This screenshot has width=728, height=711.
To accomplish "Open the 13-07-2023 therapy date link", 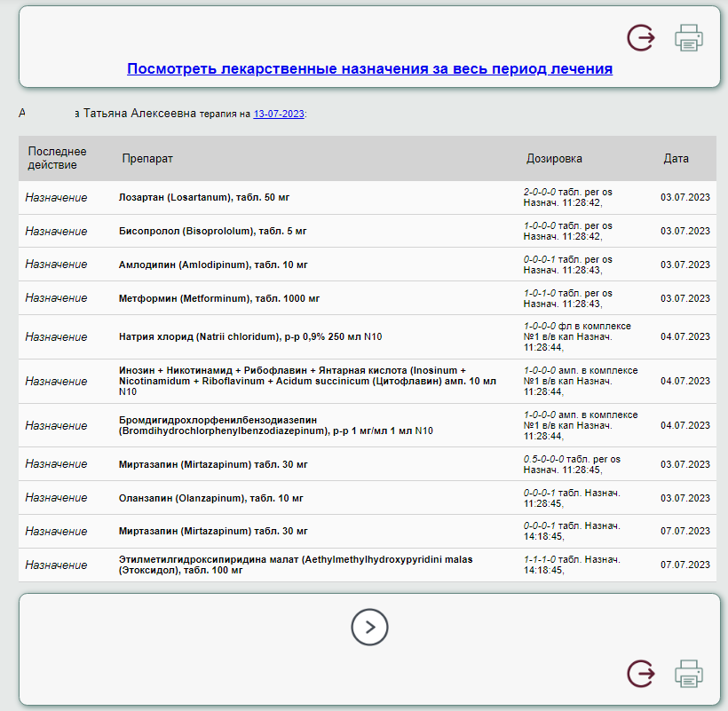I will pos(279,114).
